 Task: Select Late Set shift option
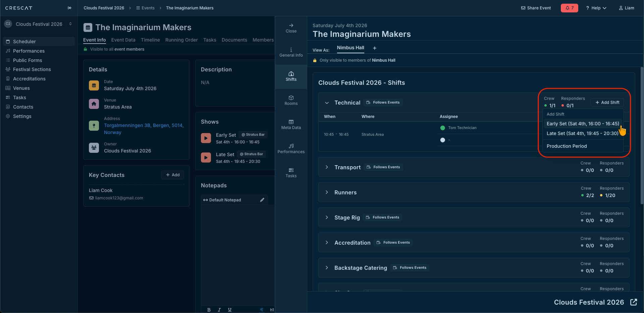tap(582, 133)
